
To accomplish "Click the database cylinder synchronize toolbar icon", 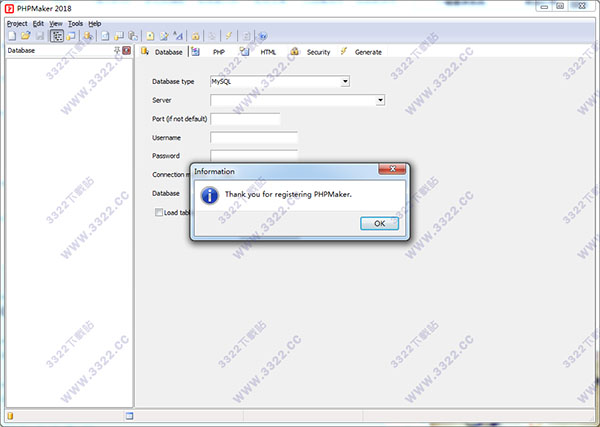I will [88, 36].
